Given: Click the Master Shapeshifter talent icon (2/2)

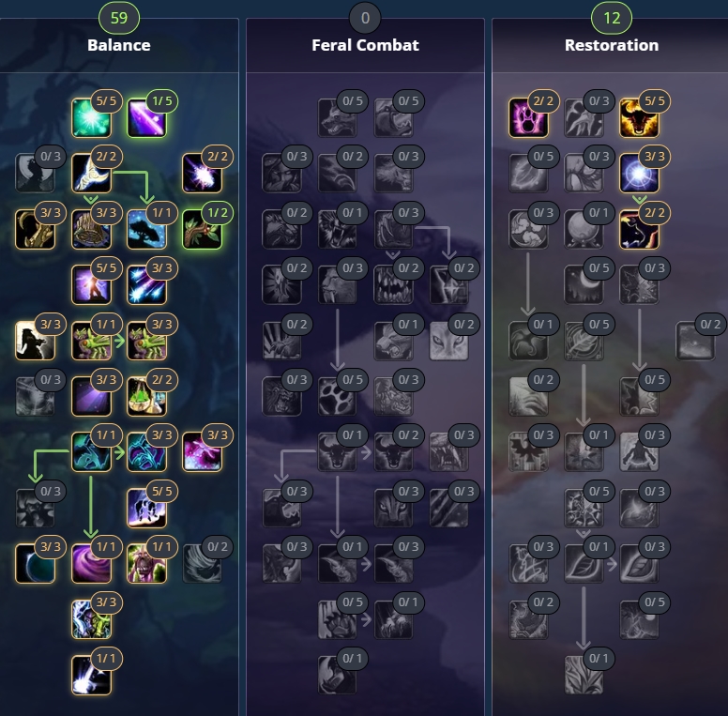Looking at the screenshot, I should [x=639, y=229].
